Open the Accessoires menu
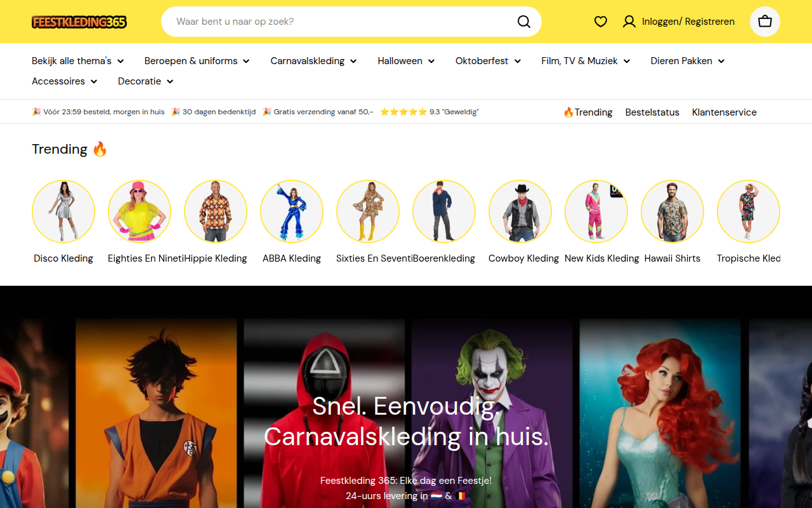The height and width of the screenshot is (508, 812). (x=65, y=81)
